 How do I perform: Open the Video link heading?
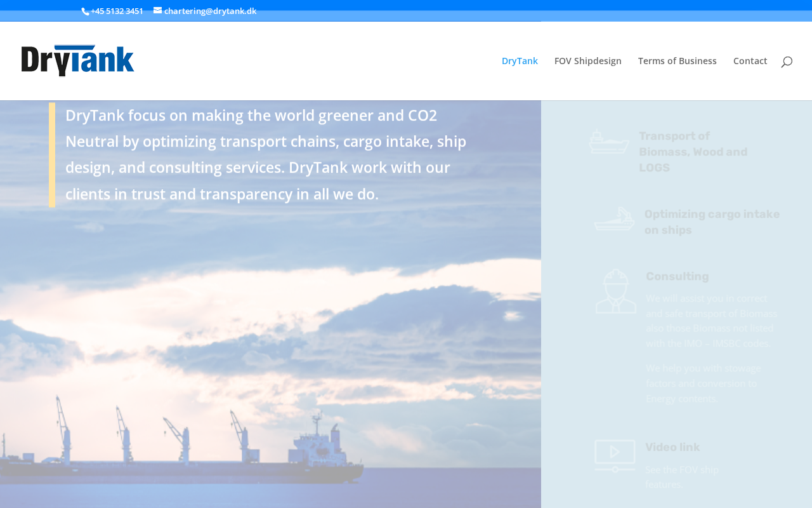coord(672,448)
